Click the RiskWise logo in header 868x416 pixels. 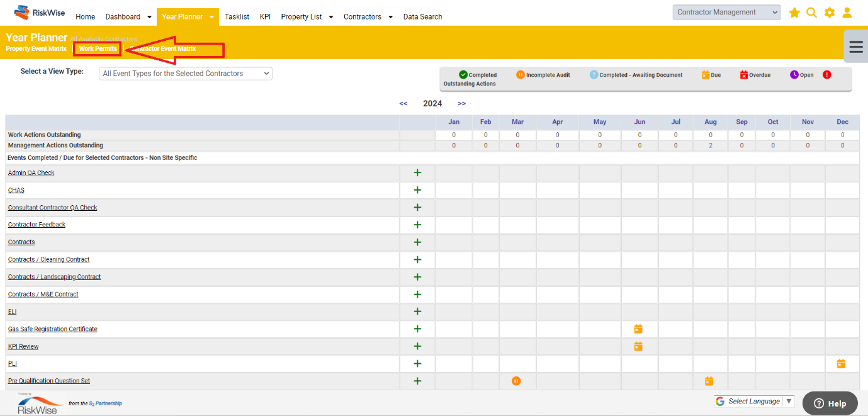pos(39,12)
